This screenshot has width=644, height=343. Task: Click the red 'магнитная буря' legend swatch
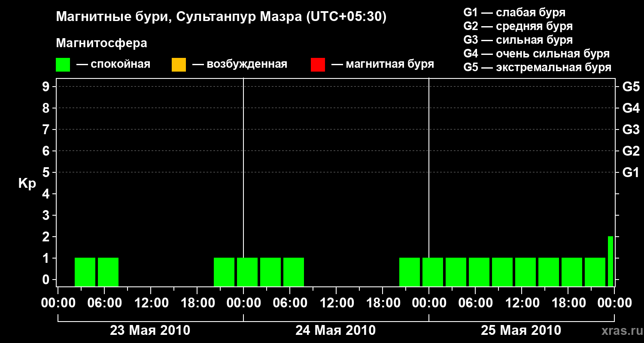point(318,65)
